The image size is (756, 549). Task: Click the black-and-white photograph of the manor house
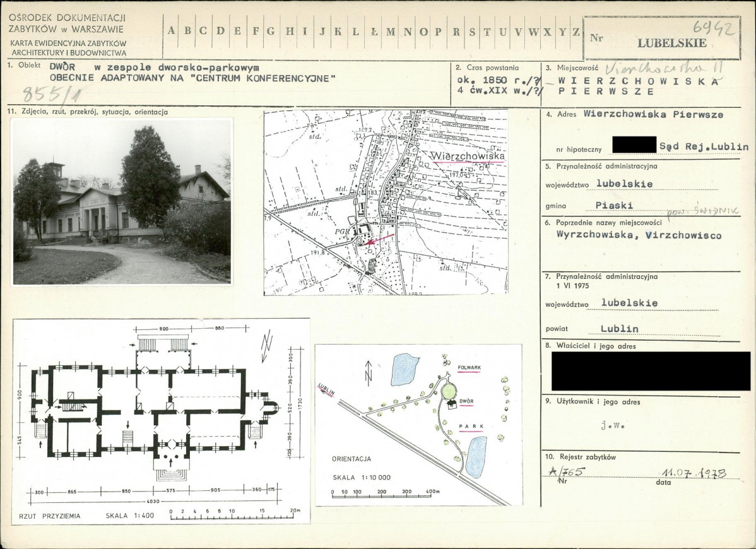pyautogui.click(x=122, y=201)
